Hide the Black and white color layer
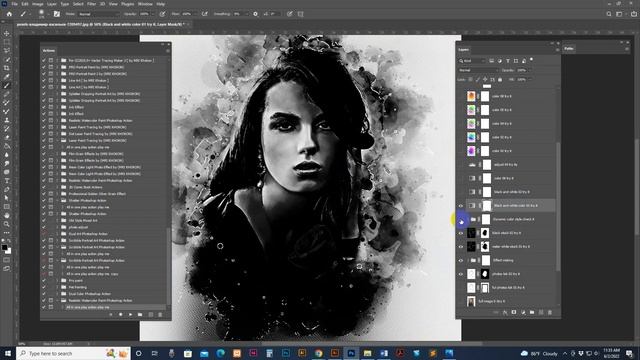This screenshot has height=360, width=640. point(461,206)
